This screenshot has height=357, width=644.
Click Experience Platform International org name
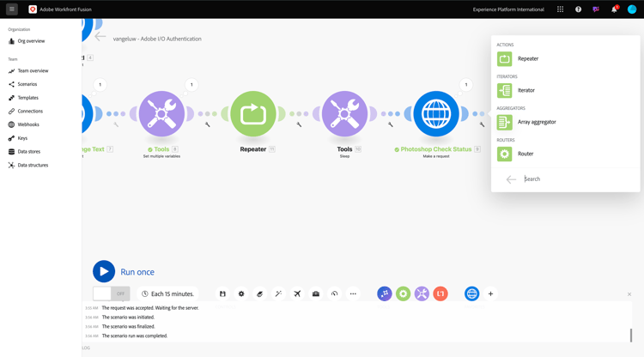(x=508, y=9)
